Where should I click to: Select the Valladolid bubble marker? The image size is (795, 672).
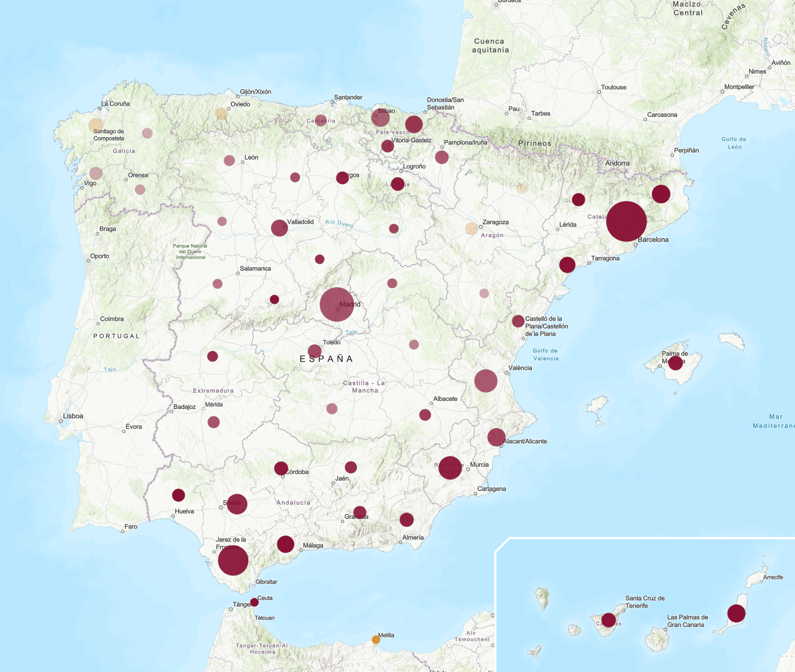(x=279, y=228)
